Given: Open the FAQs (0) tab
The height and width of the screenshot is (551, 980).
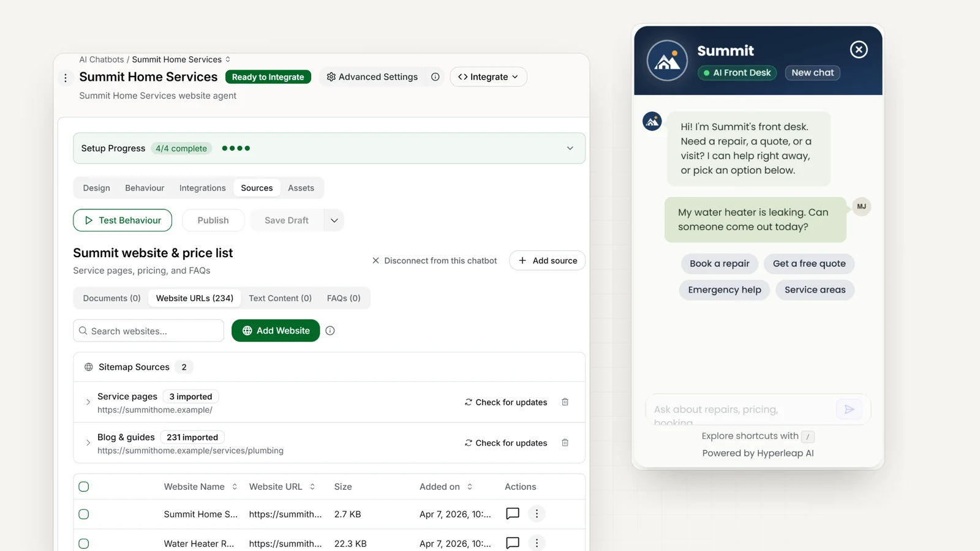Looking at the screenshot, I should (344, 298).
